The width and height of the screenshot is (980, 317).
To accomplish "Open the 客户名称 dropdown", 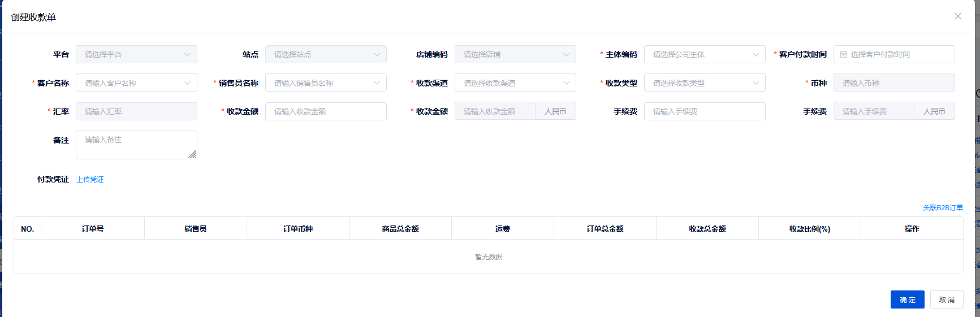I will pyautogui.click(x=136, y=83).
